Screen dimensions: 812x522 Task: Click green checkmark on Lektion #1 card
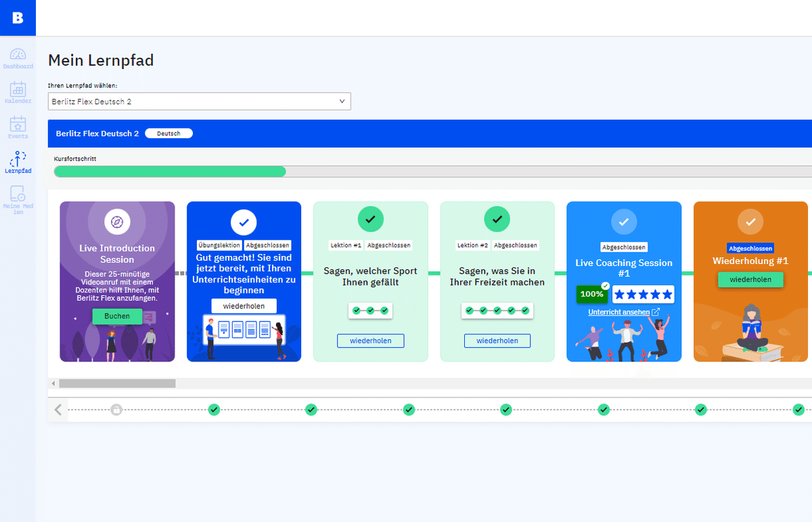pos(370,219)
